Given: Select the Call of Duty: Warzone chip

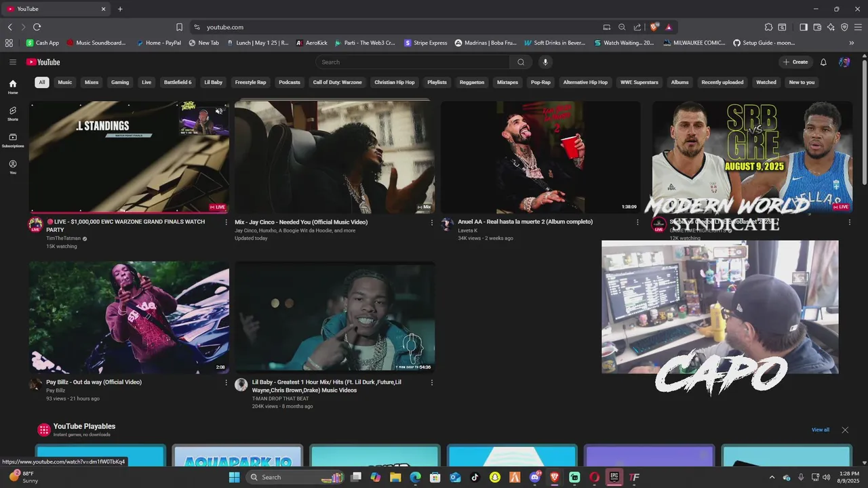Looking at the screenshot, I should (337, 82).
